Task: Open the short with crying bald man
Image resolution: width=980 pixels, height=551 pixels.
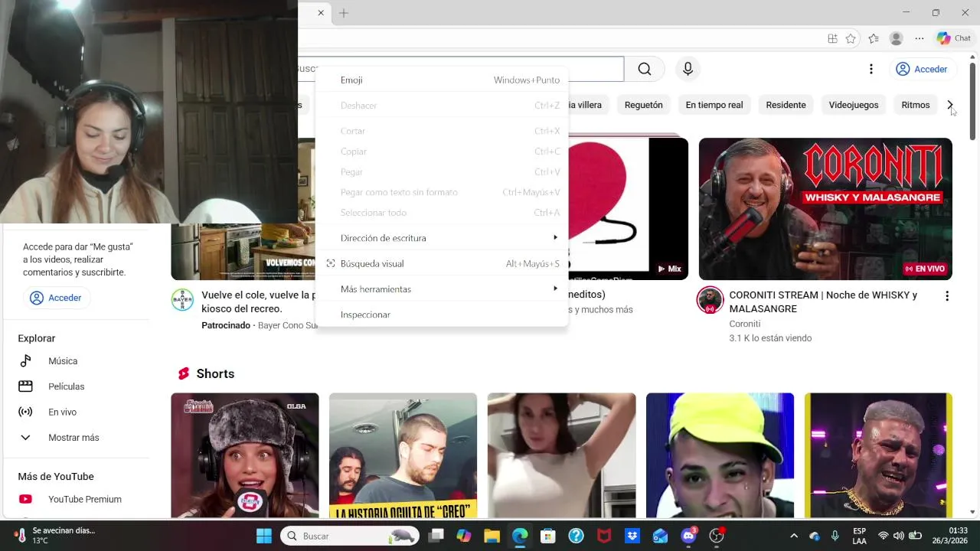Action: pos(878,455)
